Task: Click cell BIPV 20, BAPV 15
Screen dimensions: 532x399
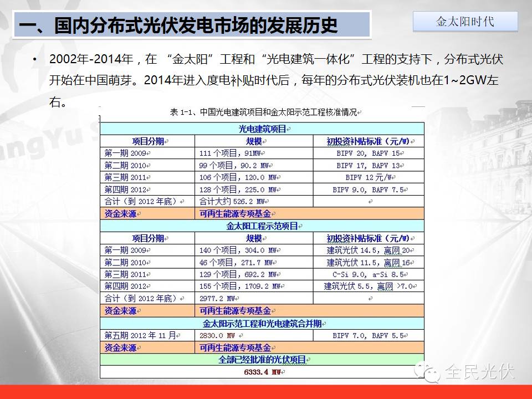Action: [369, 154]
